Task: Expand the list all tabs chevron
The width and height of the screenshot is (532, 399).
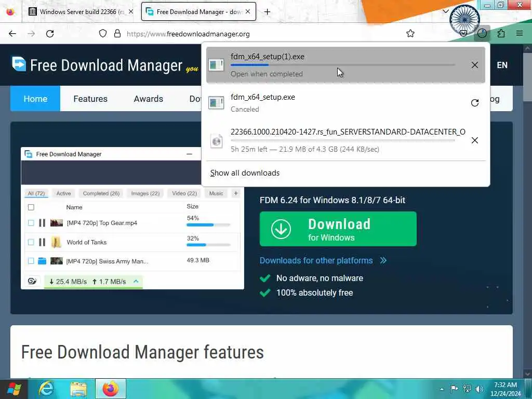Action: [x=446, y=11]
